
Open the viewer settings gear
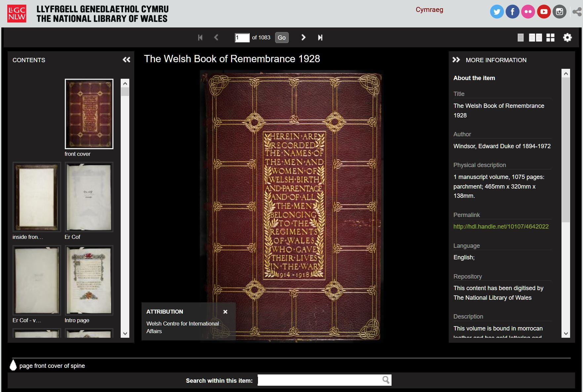pos(567,37)
